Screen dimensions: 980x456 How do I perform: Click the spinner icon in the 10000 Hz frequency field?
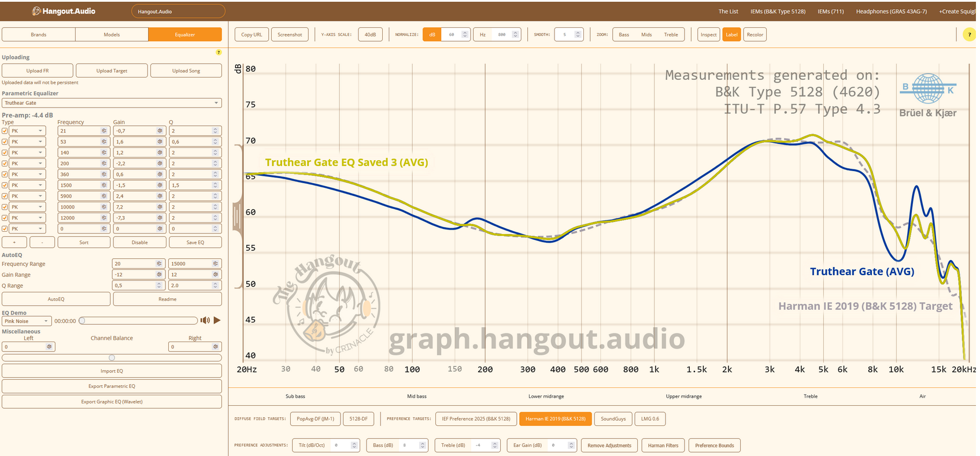pos(104,207)
